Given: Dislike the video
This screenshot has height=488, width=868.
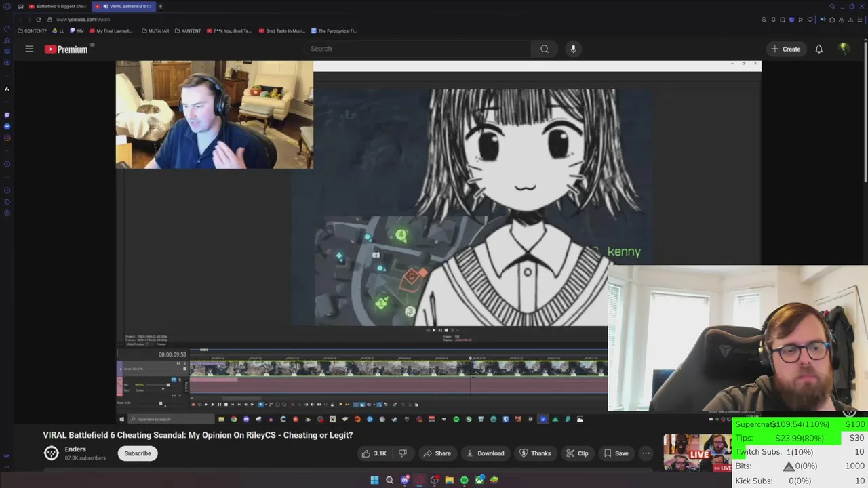Looking at the screenshot, I should [x=403, y=453].
